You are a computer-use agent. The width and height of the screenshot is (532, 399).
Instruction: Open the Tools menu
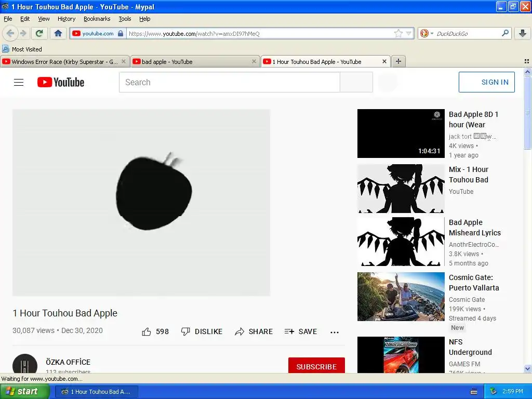125,19
